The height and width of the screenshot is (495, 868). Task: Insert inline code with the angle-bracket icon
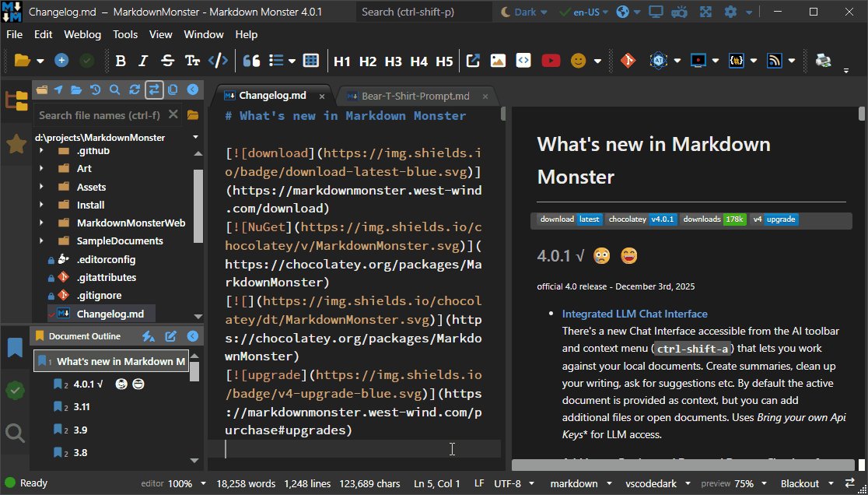218,61
